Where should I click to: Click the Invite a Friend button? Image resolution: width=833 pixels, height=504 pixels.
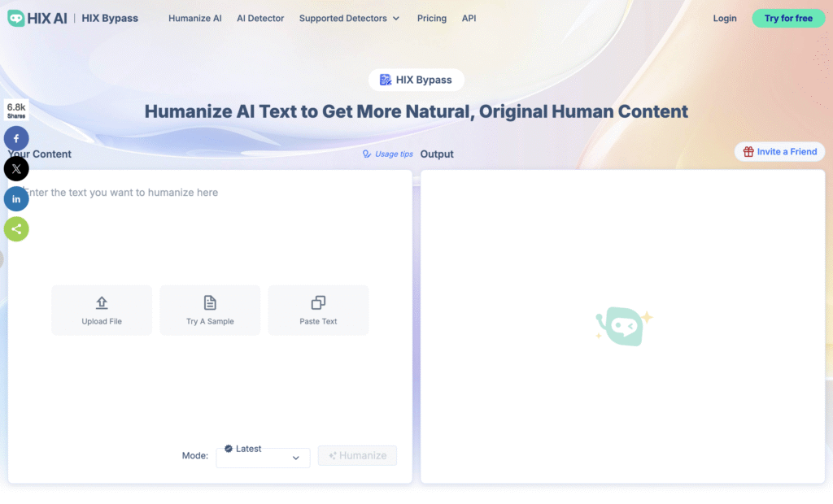[779, 151]
